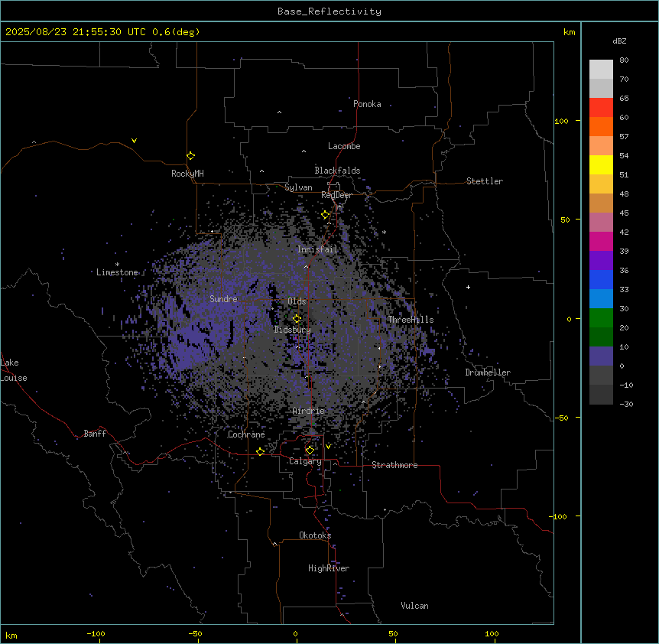The image size is (659, 644).
Task: Click the Vulcan city label
Action: pos(415,606)
